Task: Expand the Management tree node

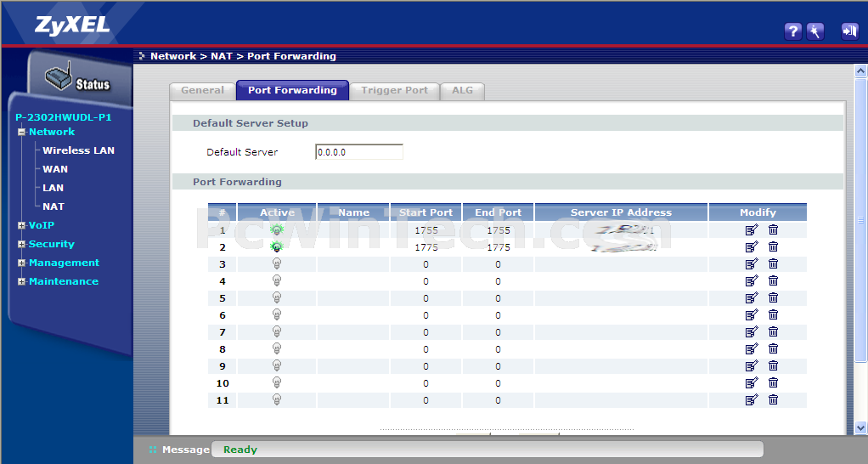Action: coord(21,263)
